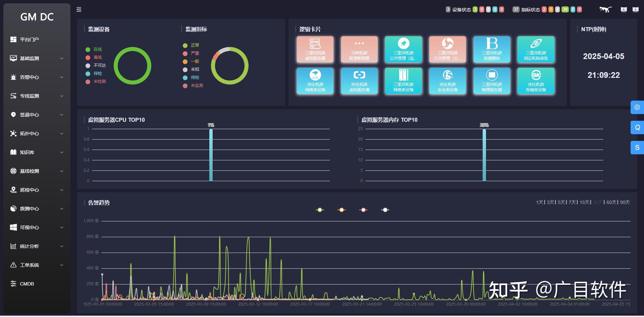Expand the 统计分析 sidebar menu
This screenshot has height=317, width=644.
(x=37, y=246)
